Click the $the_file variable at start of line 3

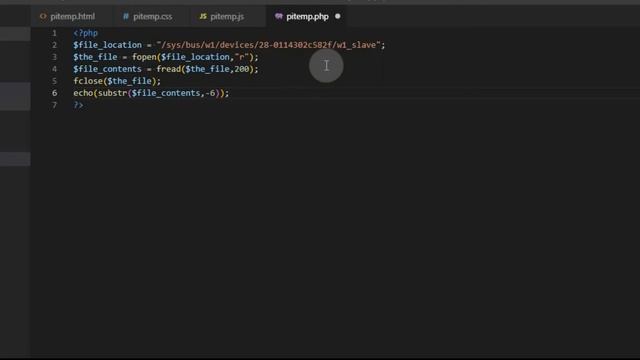95,57
